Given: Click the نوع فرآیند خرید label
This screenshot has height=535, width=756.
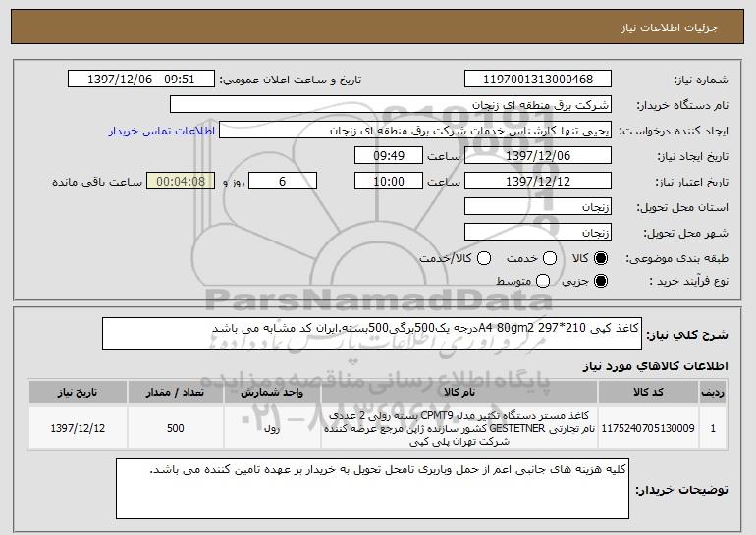Looking at the screenshot, I should coord(688,281).
